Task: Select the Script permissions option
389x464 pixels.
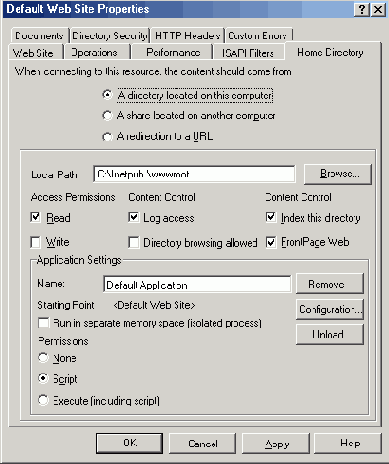Action: (43, 378)
